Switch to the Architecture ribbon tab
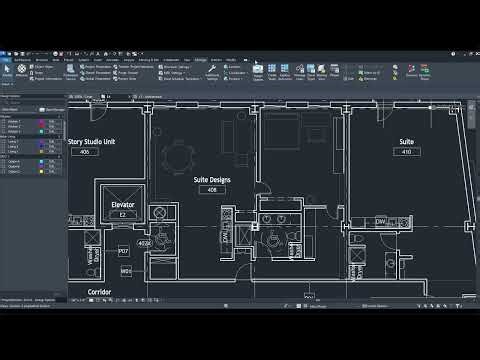480x360 pixels. [22, 60]
